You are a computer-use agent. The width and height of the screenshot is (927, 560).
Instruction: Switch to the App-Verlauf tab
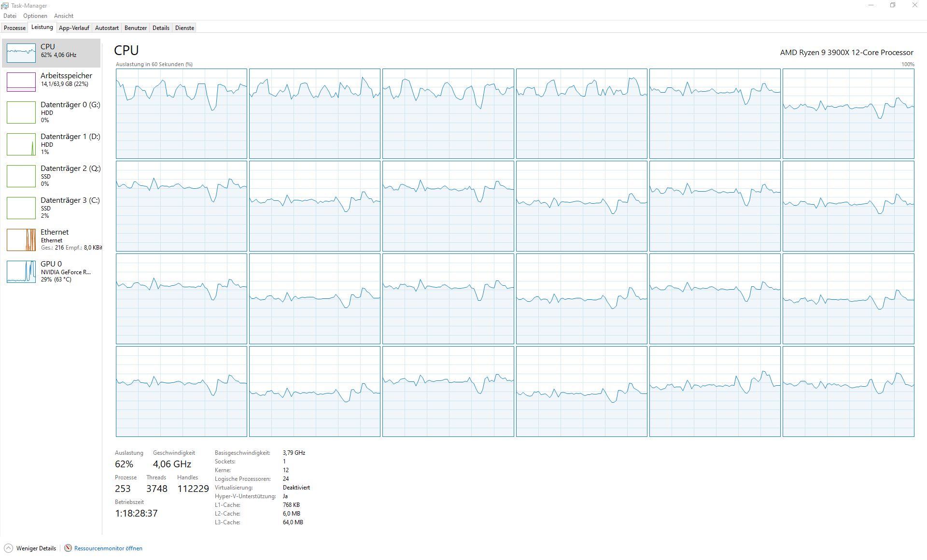tap(74, 28)
